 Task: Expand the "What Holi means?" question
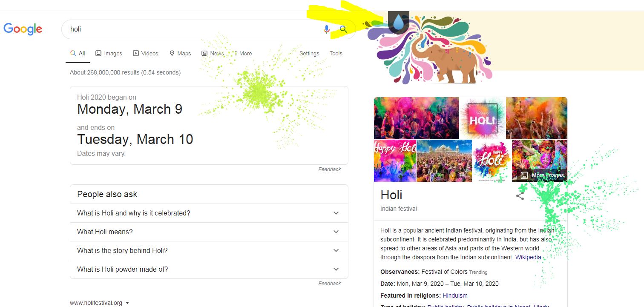point(209,232)
